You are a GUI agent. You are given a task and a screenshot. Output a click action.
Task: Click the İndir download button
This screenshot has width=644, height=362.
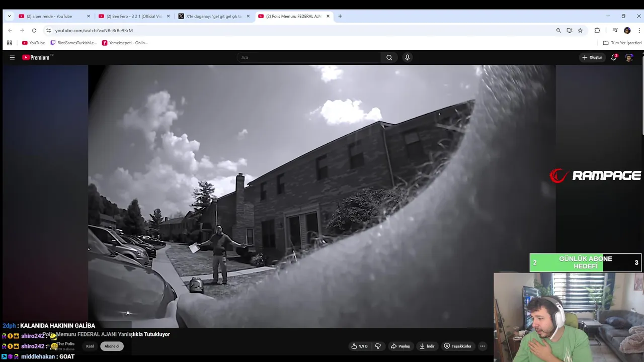tap(427, 346)
